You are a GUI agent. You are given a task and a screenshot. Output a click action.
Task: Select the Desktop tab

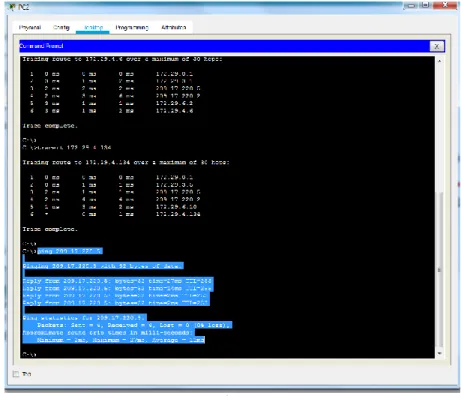tap(93, 27)
